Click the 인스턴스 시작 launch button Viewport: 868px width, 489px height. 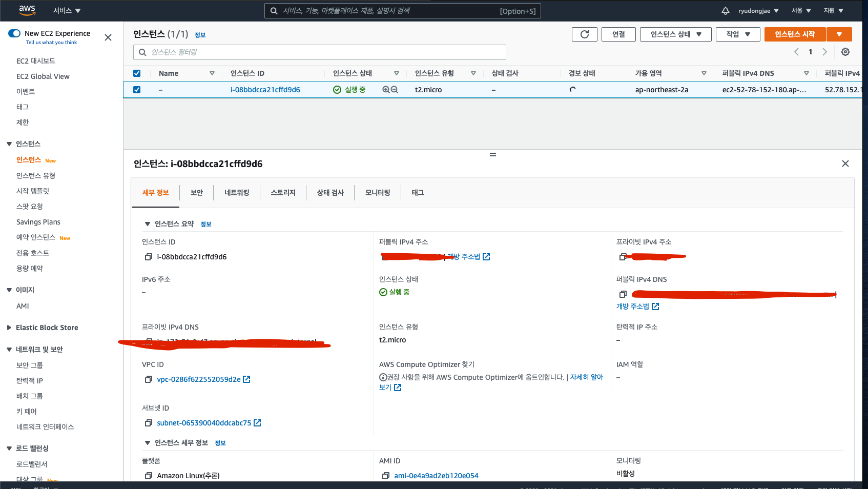coord(795,34)
